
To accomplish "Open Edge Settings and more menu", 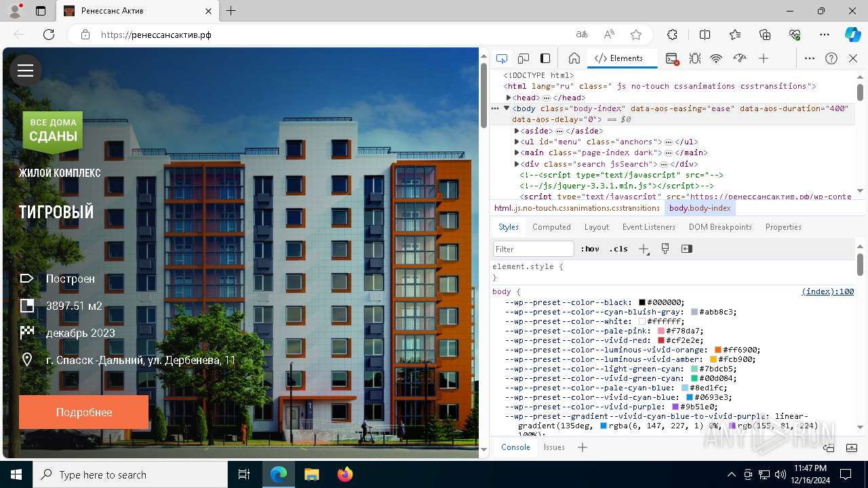I will (825, 35).
